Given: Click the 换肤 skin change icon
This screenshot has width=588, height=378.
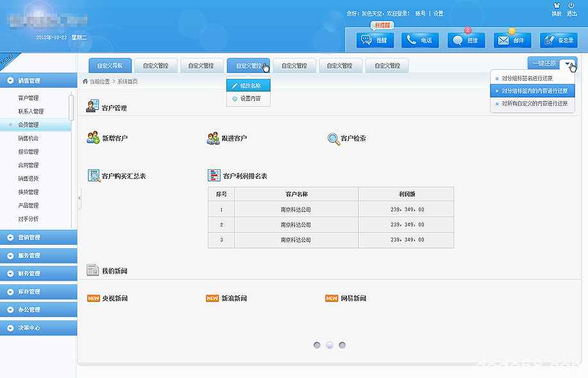Looking at the screenshot, I should (556, 6).
